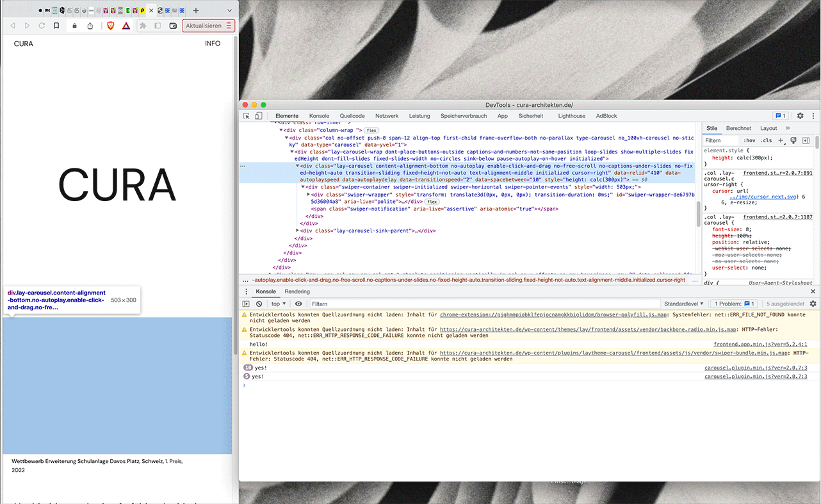The width and height of the screenshot is (821, 504).
Task: Open the top JavaScript context dropdown
Action: pyautogui.click(x=278, y=304)
